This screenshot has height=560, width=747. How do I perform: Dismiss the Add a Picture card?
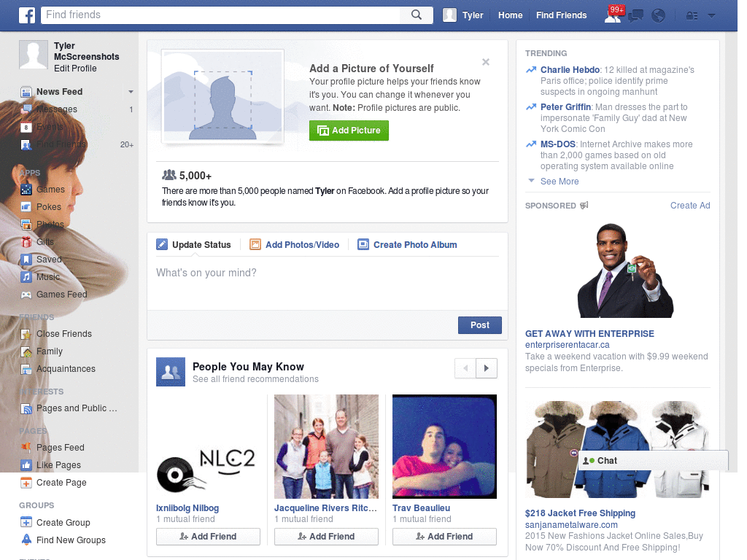pos(485,62)
